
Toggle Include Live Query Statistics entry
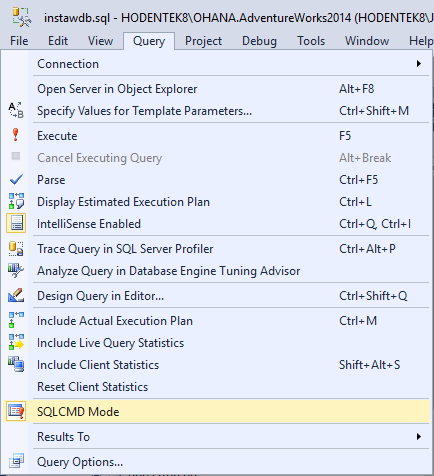pyautogui.click(x=216, y=343)
